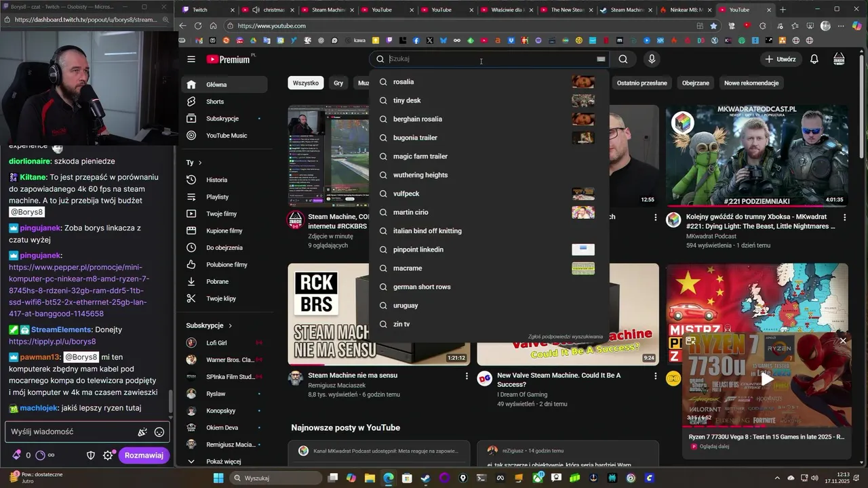Click the miniplayer red progress bar

(x=766, y=427)
